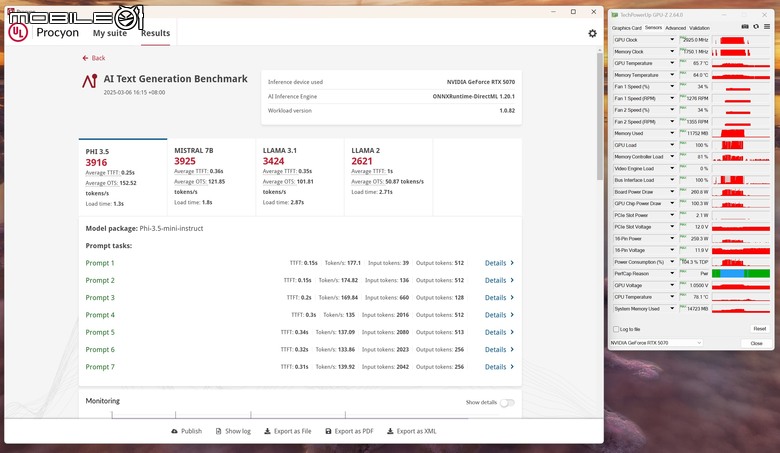The width and height of the screenshot is (780, 453).
Task: Open Procyon settings gear icon
Action: pos(592,33)
